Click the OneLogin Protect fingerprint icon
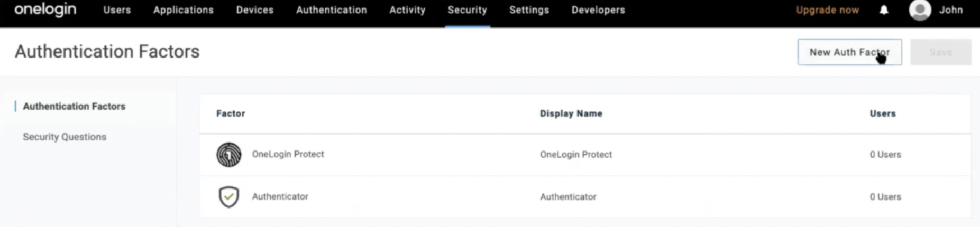980x227 pixels. pyautogui.click(x=229, y=155)
